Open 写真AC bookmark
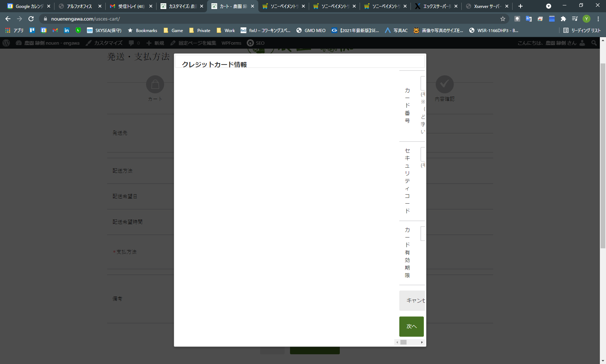Image resolution: width=606 pixels, height=364 pixels. (x=396, y=31)
